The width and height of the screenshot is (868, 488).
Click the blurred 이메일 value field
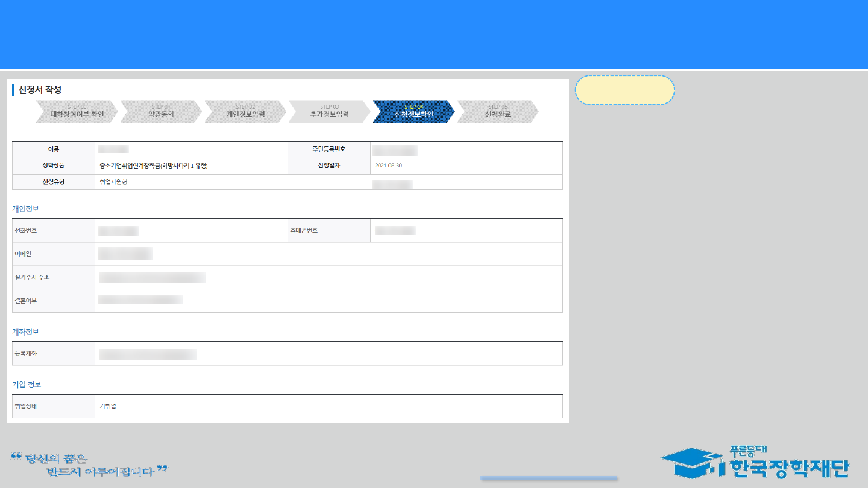tap(125, 254)
